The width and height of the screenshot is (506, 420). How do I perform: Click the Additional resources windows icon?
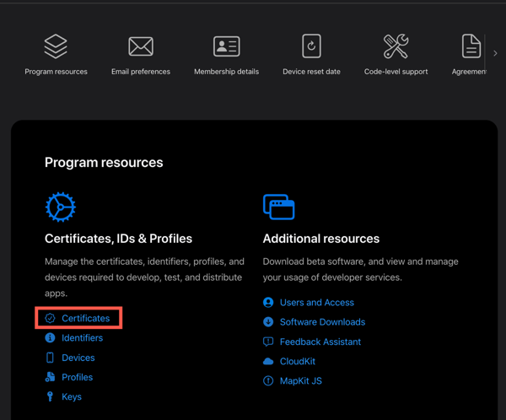pyautogui.click(x=279, y=207)
